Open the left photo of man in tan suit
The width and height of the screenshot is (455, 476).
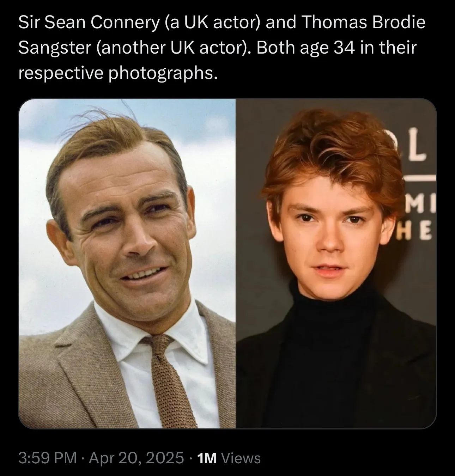pyautogui.click(x=127, y=263)
